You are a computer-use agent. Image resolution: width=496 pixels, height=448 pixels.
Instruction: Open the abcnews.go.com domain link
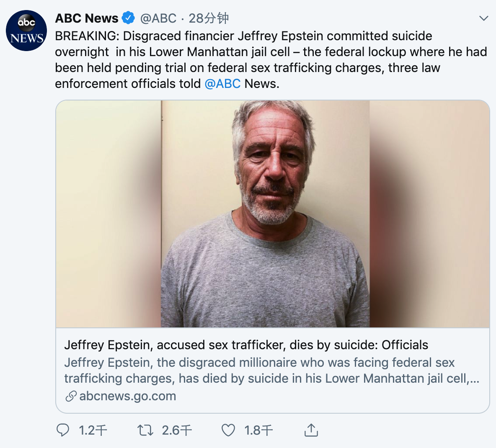click(127, 396)
